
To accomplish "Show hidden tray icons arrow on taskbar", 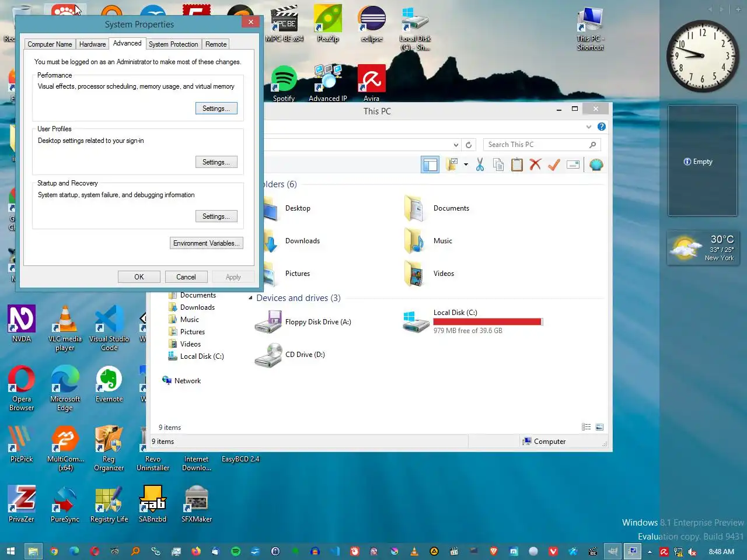I will click(650, 552).
